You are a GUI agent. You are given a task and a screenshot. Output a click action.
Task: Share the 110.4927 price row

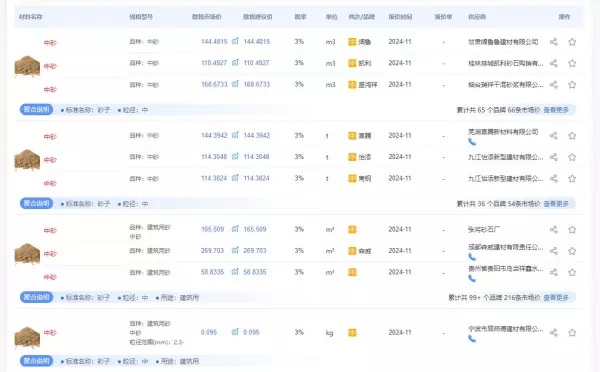click(x=553, y=63)
